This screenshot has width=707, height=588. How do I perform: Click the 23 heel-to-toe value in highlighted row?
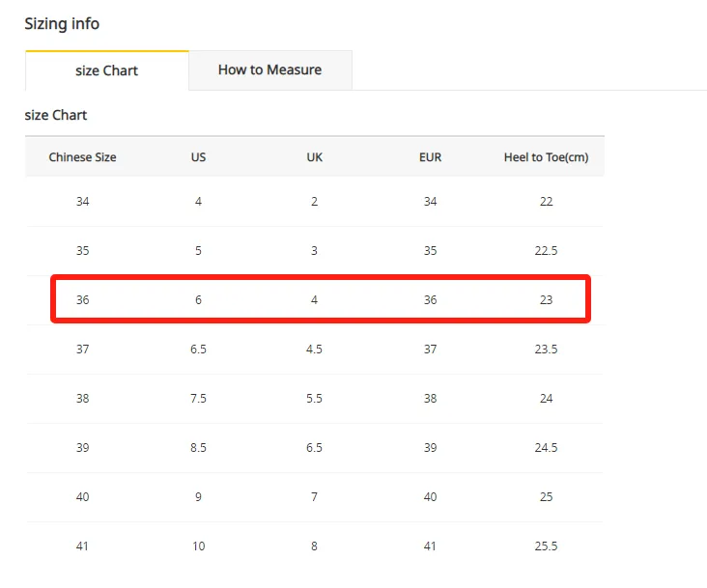[x=546, y=299]
